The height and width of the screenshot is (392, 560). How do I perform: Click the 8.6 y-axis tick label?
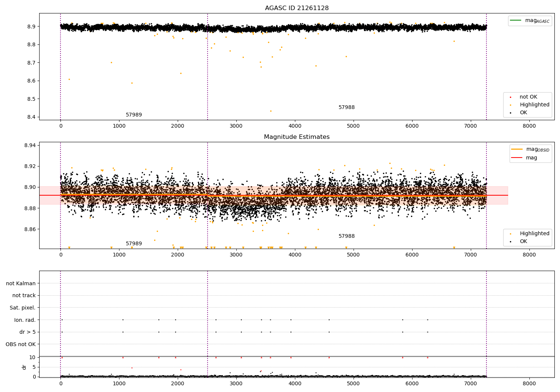tap(31, 81)
